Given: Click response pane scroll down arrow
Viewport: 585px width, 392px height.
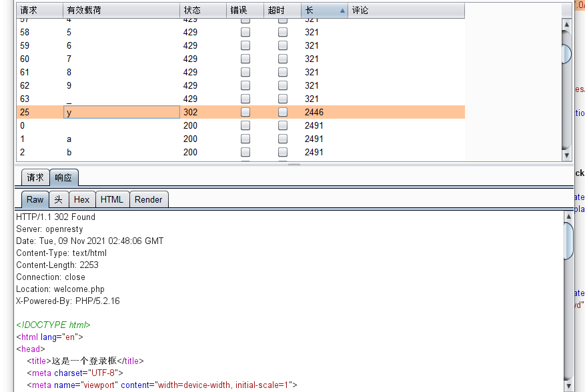Looking at the screenshot, I should pyautogui.click(x=568, y=385).
